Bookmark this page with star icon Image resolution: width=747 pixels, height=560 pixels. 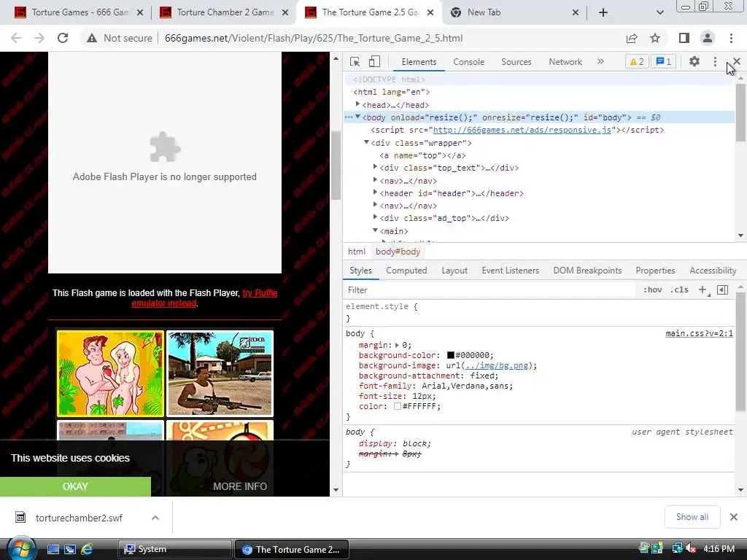pos(655,38)
